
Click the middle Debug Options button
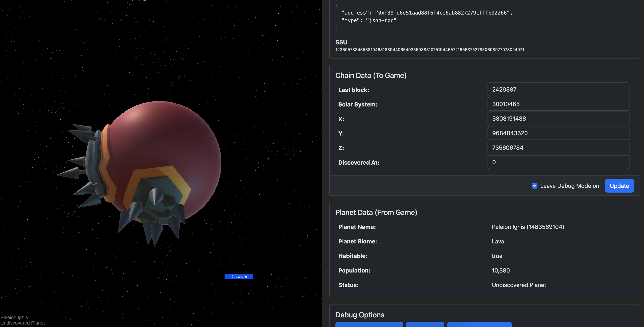pos(425,325)
